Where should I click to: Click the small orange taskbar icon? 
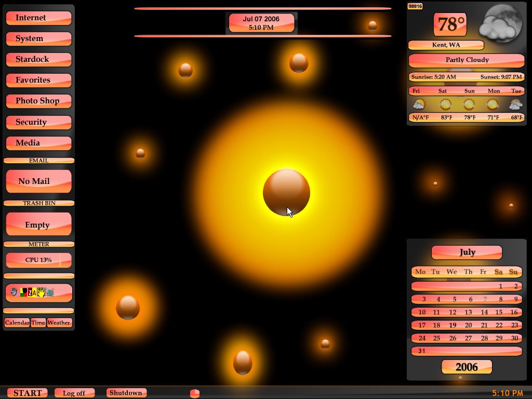pyautogui.click(x=195, y=393)
